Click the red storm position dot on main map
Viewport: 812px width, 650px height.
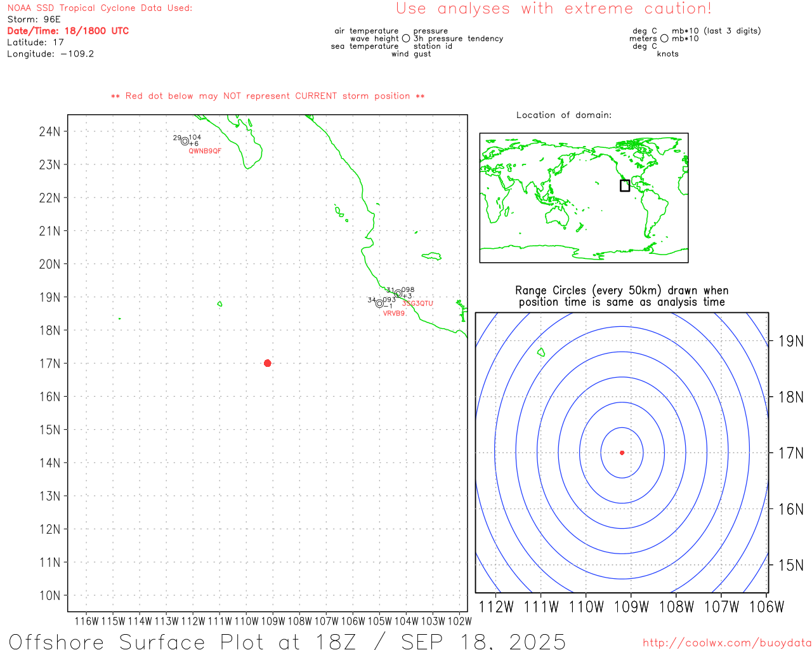click(267, 363)
